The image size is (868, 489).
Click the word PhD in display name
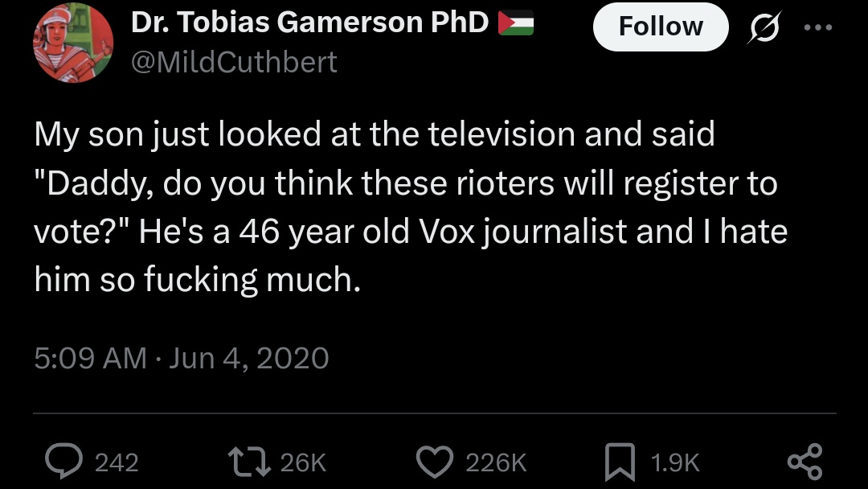460,23
